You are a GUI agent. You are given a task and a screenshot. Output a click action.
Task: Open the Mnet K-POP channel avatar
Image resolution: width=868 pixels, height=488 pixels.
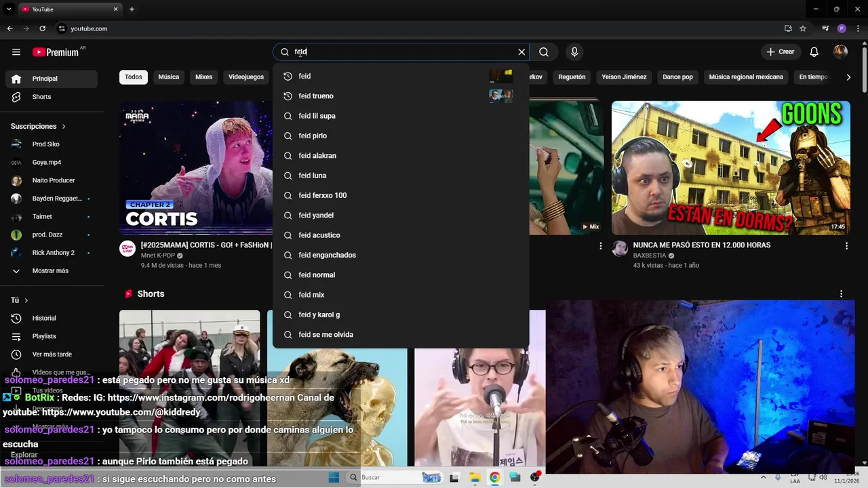click(x=127, y=249)
